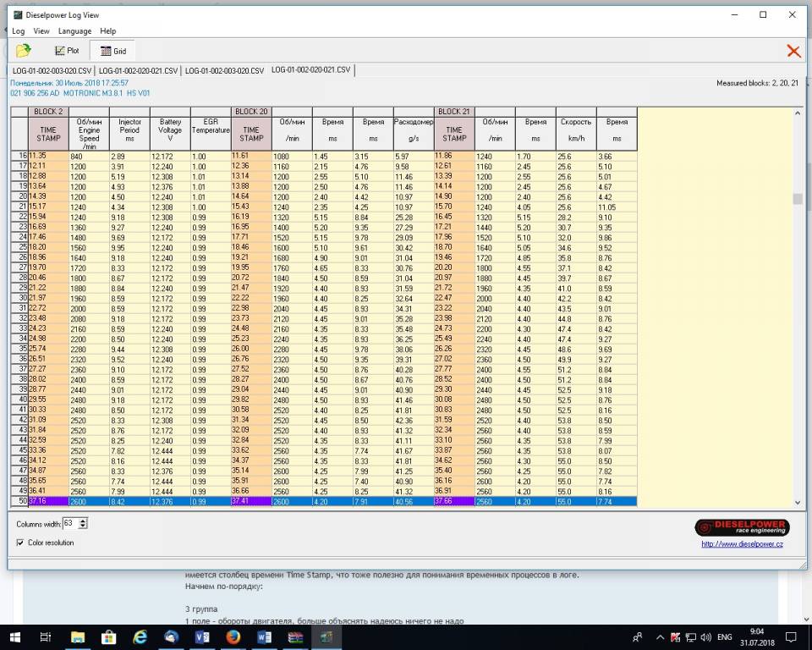Switch to the first LOG-01-002-003-020.CSV tab
The height and width of the screenshot is (650, 812).
coord(52,70)
